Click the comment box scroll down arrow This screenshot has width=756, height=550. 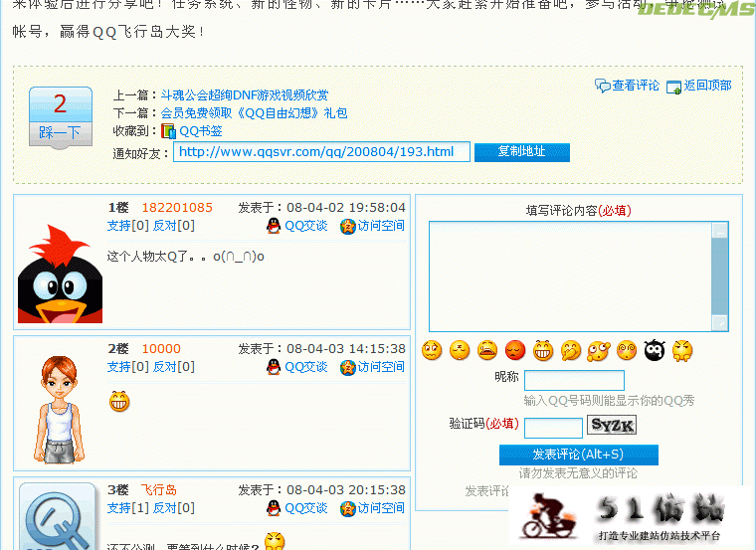click(x=720, y=322)
